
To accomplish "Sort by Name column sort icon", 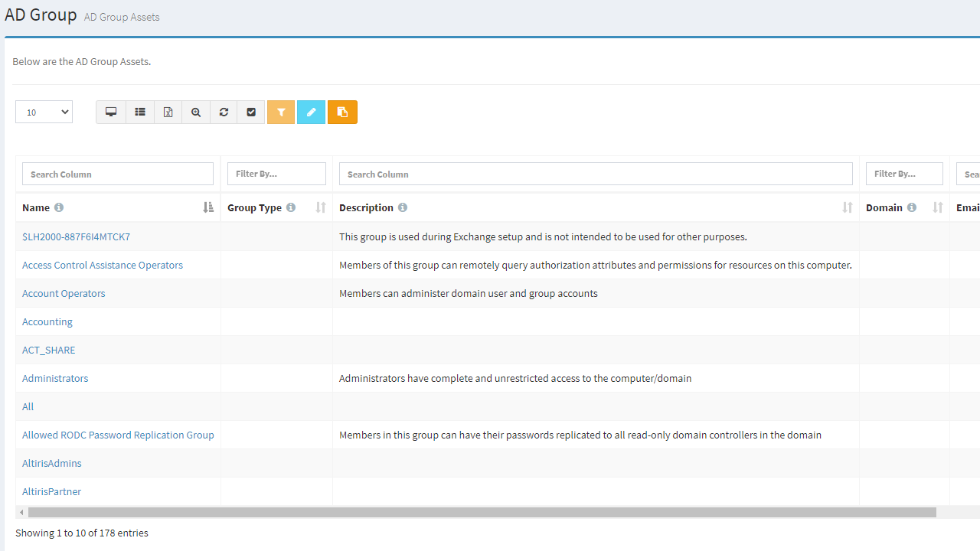I will click(208, 207).
